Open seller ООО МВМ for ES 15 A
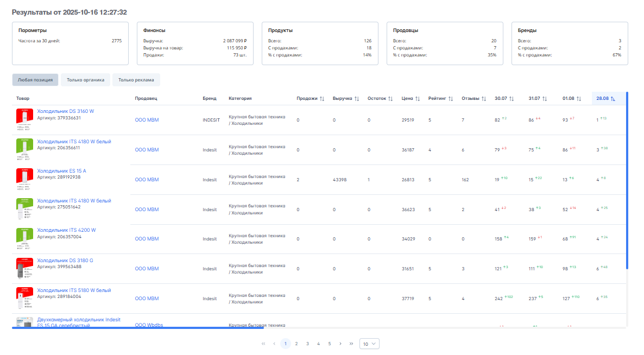Viewport: 644px width, 355px height. (x=147, y=180)
